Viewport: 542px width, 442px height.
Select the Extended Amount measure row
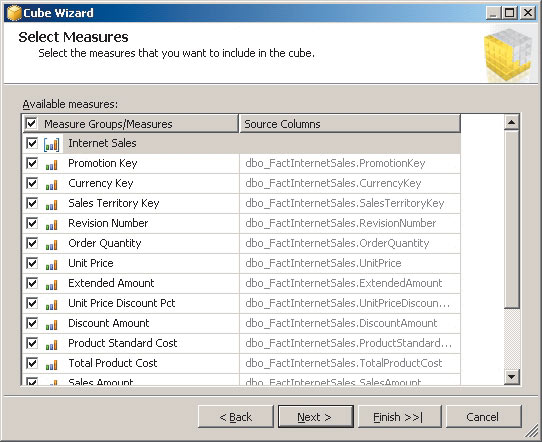coord(241,283)
